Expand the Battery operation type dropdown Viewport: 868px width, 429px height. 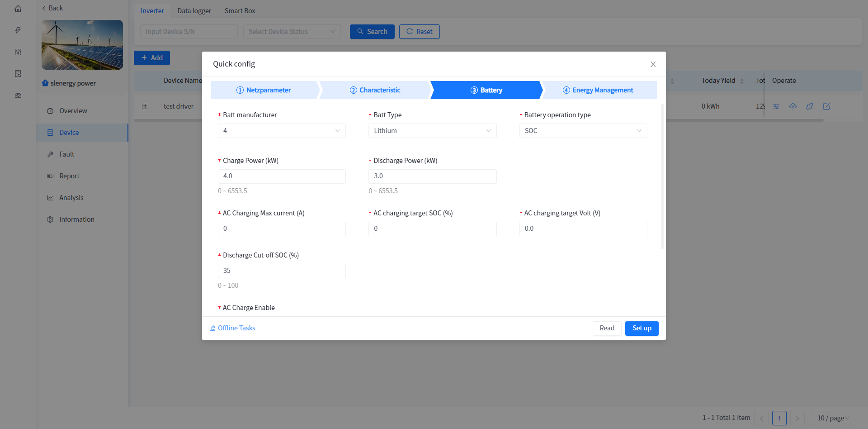583,131
